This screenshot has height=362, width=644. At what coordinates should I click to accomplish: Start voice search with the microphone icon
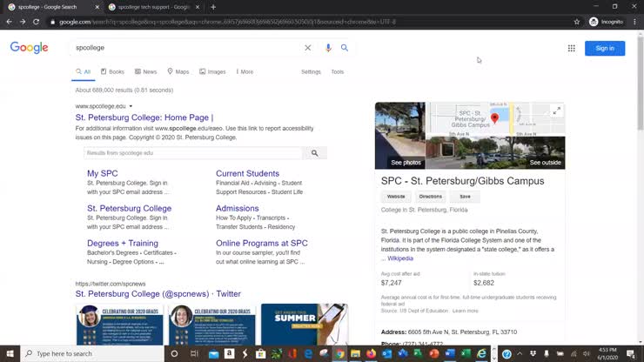328,48
